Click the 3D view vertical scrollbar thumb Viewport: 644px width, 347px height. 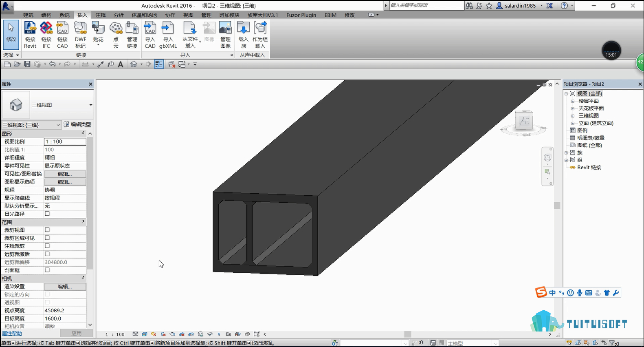pos(557,206)
